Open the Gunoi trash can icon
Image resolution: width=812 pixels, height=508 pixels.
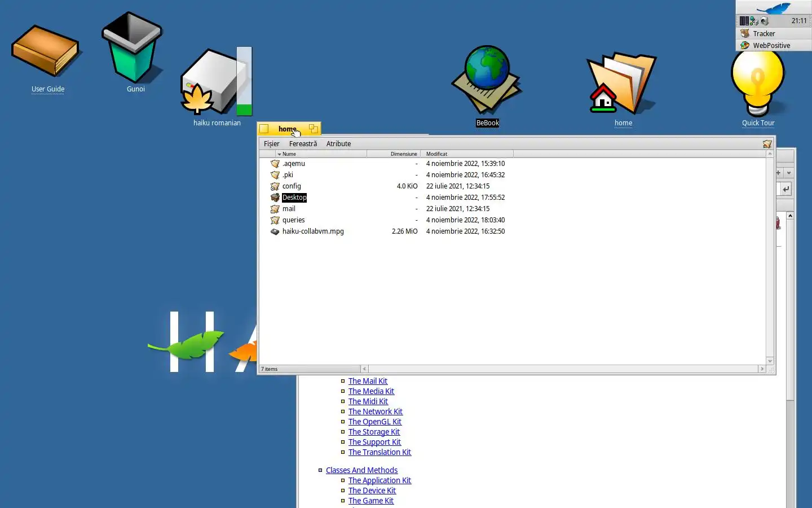tap(132, 48)
